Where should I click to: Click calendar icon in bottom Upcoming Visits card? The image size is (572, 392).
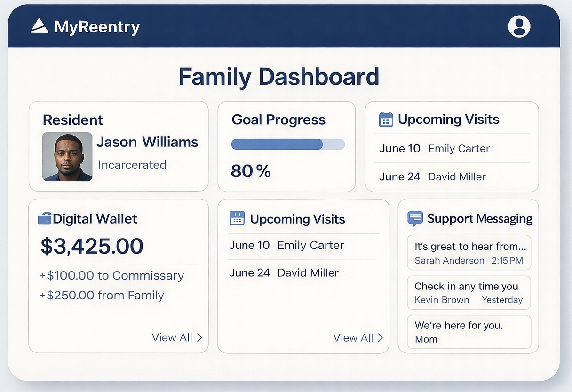[x=237, y=218]
